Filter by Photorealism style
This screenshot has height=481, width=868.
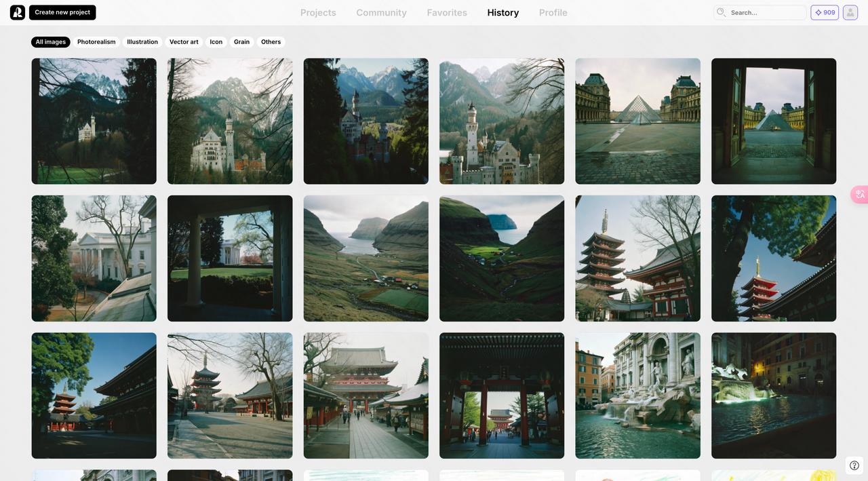[96, 42]
